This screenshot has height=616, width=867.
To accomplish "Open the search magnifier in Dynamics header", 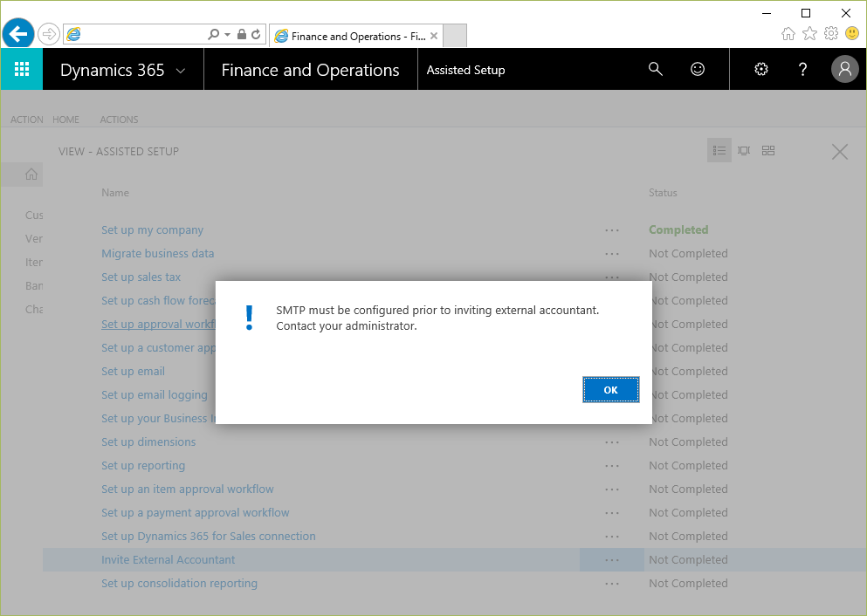I will coord(655,69).
